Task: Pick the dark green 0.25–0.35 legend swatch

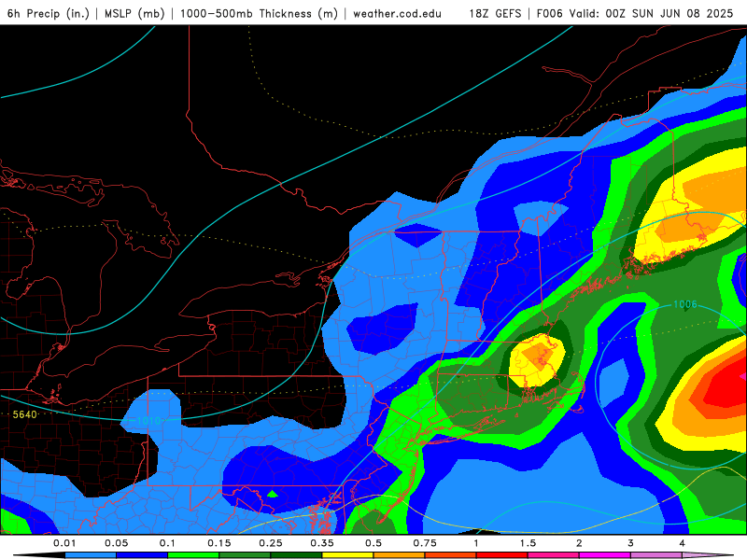Action: (296, 555)
